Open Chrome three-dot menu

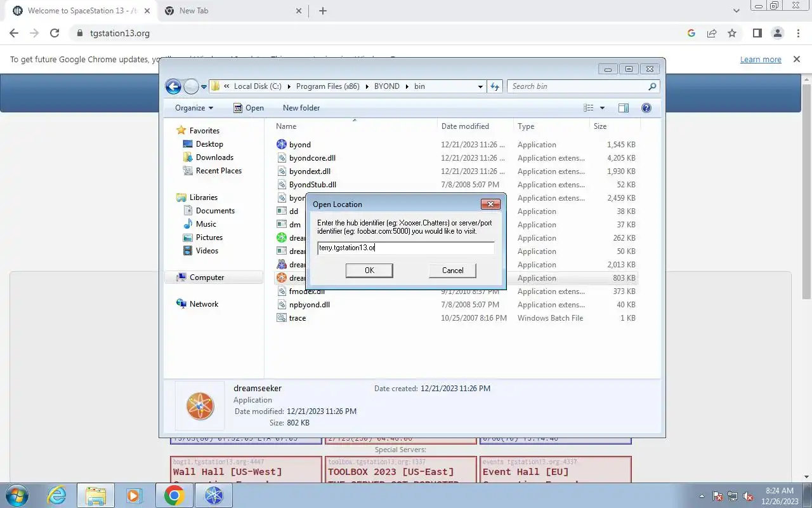[x=797, y=33]
